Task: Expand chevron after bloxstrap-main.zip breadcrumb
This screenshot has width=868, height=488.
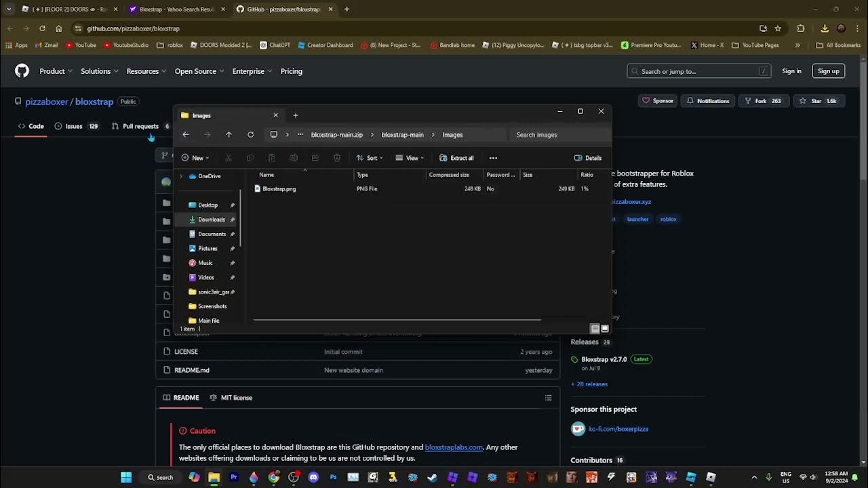Action: (372, 134)
